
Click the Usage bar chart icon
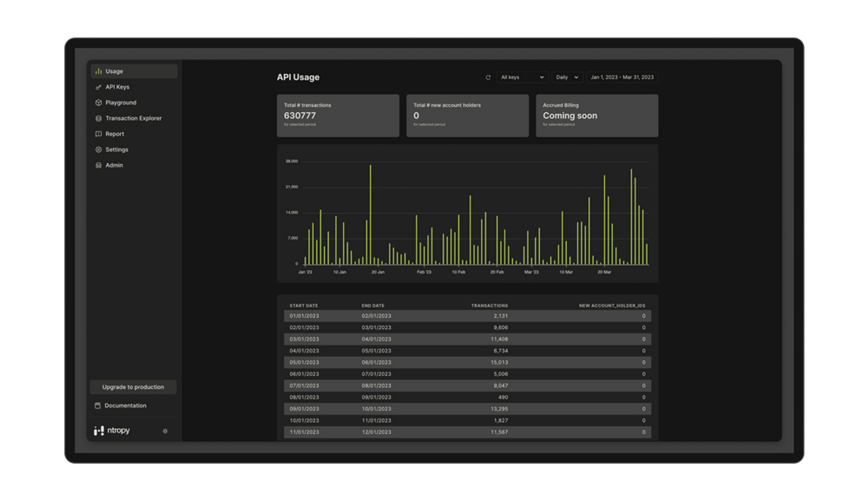coord(98,71)
